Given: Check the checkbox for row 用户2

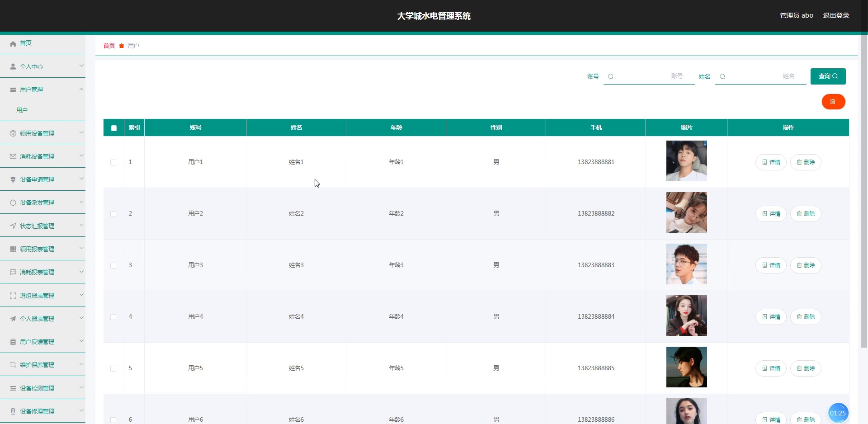Looking at the screenshot, I should click(x=113, y=214).
